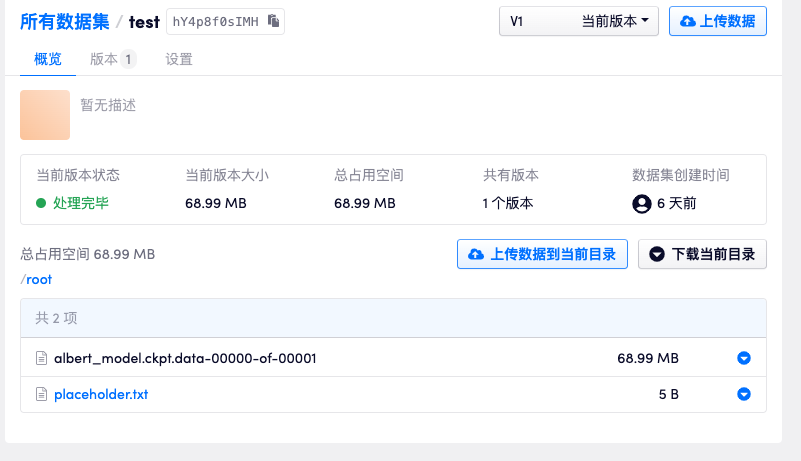The width and height of the screenshot is (801, 461).
Task: Click the cloud icon in 上传数据 button
Action: click(x=688, y=21)
